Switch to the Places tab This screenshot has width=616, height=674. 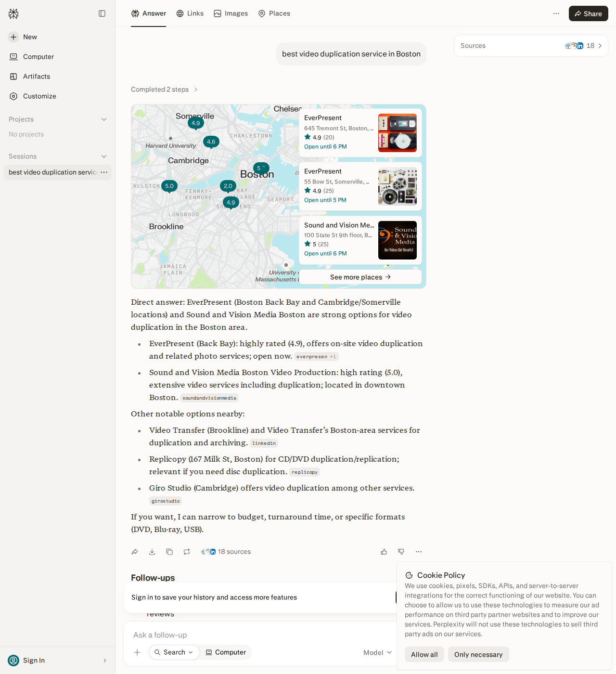click(x=274, y=13)
